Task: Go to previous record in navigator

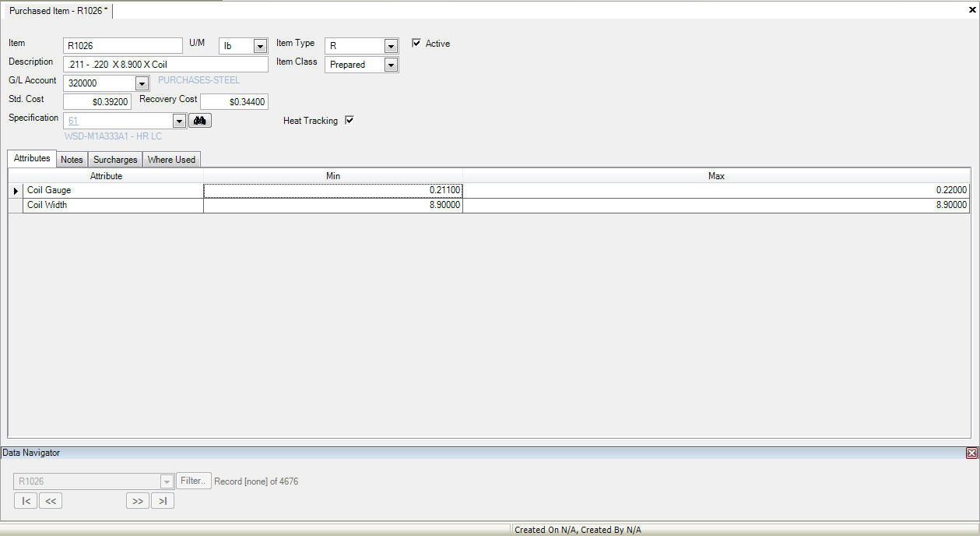Action: pos(51,501)
